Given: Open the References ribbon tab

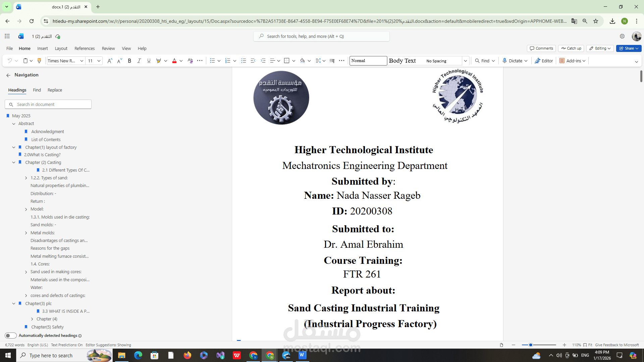Looking at the screenshot, I should 85,48.
